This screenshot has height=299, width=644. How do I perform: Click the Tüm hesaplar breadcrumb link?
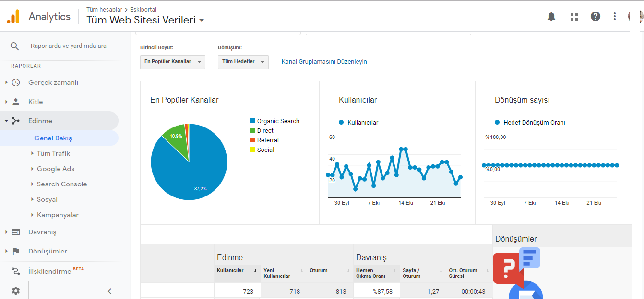pos(105,9)
